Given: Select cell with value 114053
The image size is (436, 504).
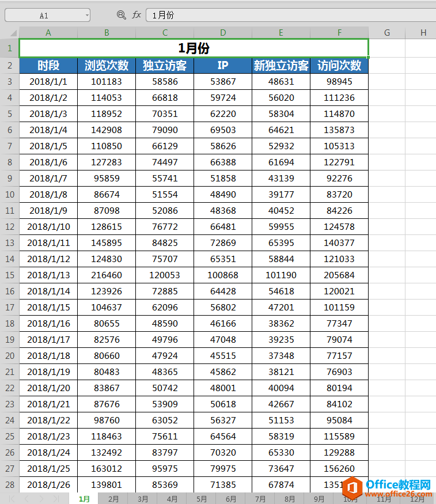Looking at the screenshot, I should pos(107,98).
